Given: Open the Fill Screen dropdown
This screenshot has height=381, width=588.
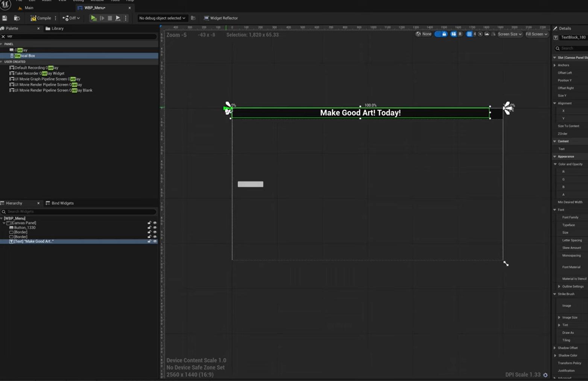Looking at the screenshot, I should click(x=536, y=34).
